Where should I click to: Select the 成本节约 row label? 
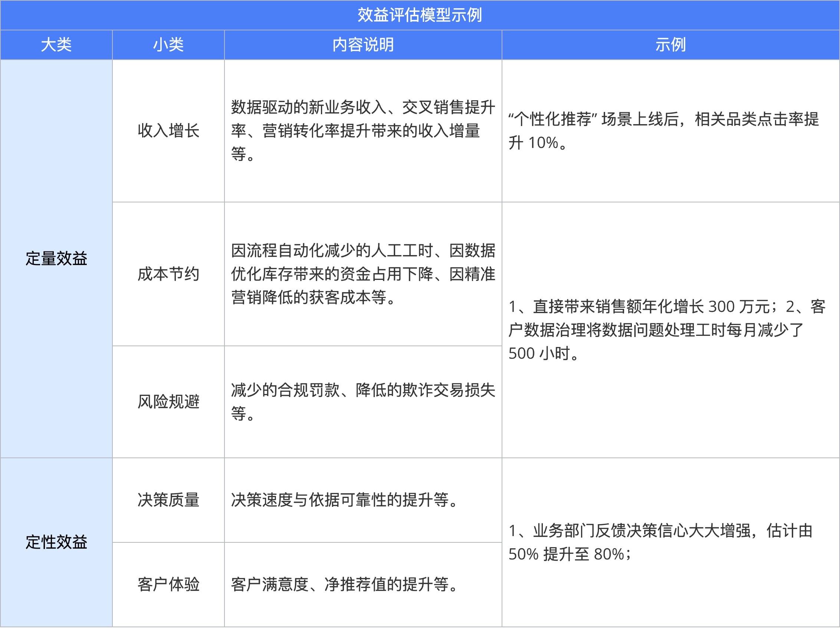(168, 276)
